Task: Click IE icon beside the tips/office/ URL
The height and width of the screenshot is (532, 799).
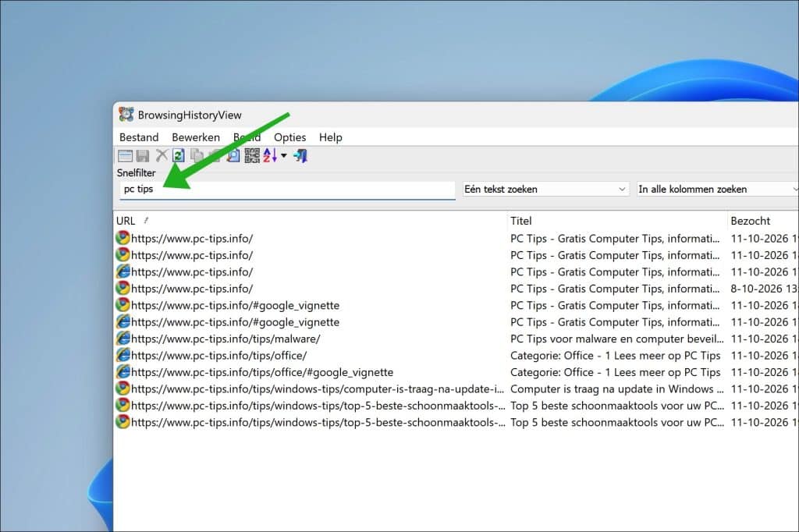Action: 123,355
